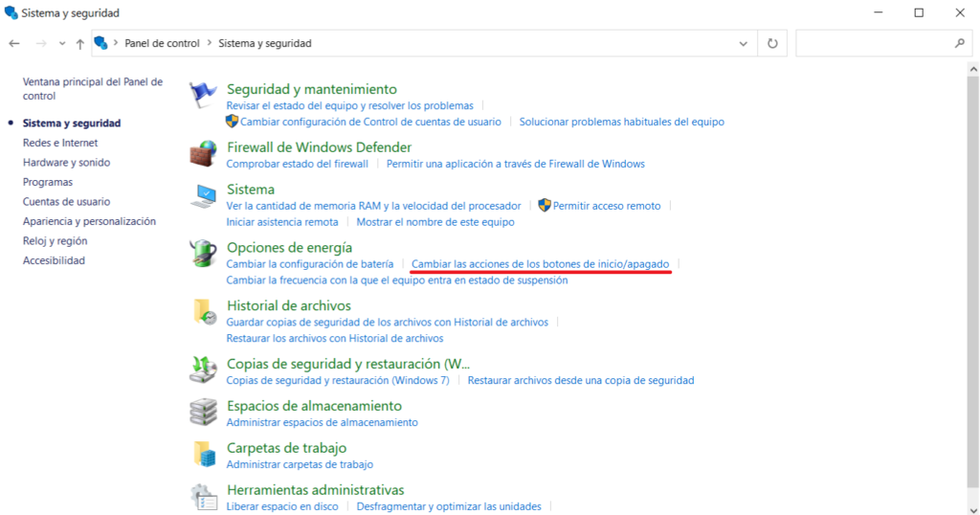This screenshot has height=515, width=980.
Task: Click the Espacios de almacenamiento drives icon
Action: (203, 412)
